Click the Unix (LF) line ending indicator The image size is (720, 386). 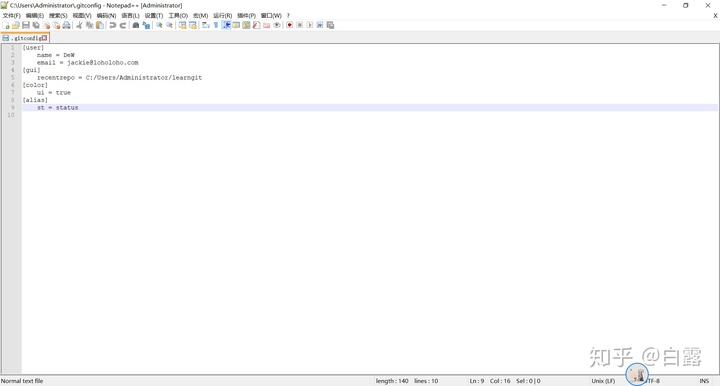(603, 381)
